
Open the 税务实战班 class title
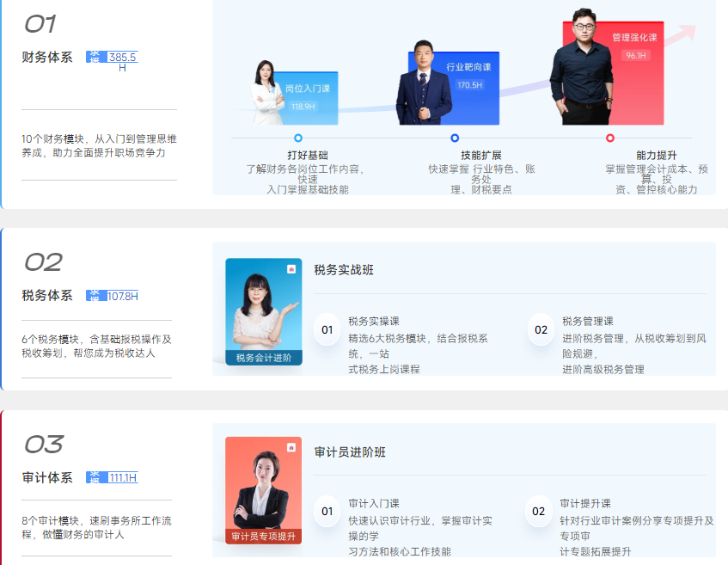[344, 270]
